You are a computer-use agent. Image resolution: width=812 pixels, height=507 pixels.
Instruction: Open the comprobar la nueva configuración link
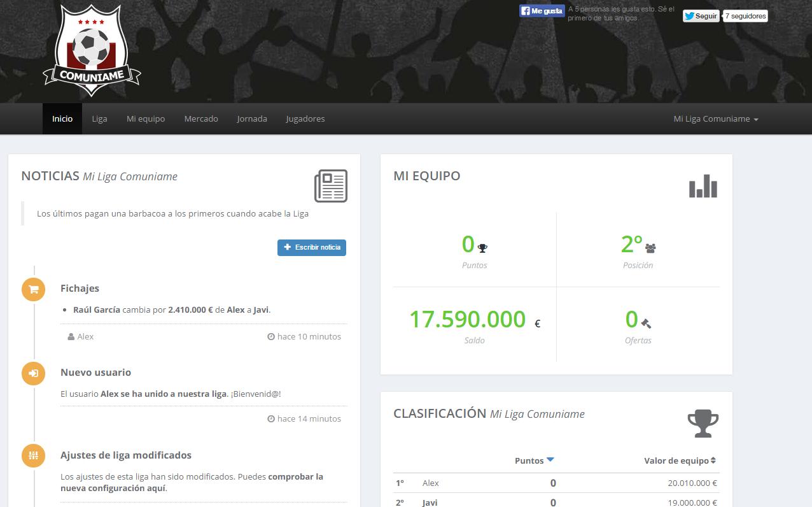(x=192, y=482)
